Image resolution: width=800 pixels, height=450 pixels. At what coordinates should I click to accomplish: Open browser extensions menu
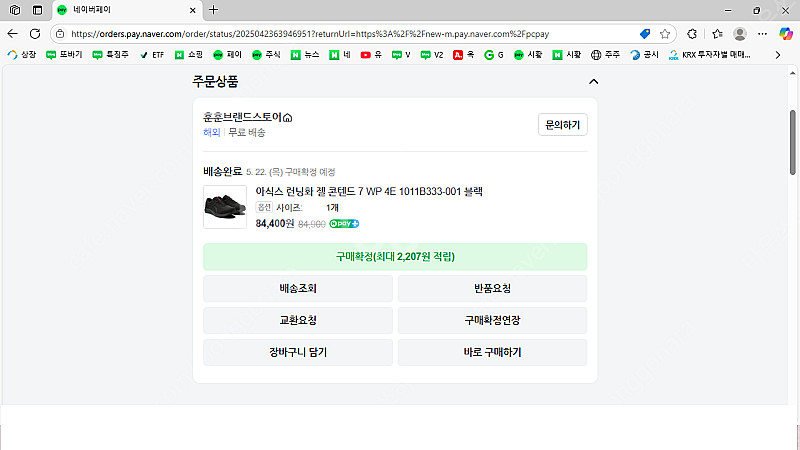point(692,34)
